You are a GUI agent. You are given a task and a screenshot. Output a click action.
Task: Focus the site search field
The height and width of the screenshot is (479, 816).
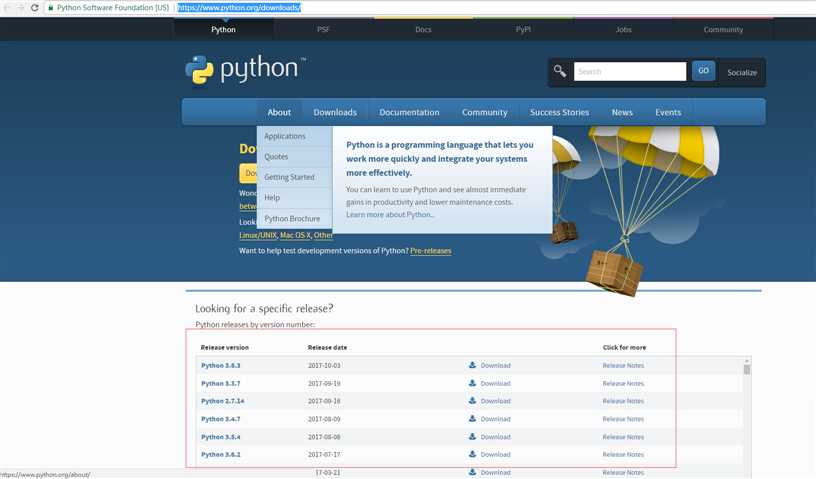(630, 71)
